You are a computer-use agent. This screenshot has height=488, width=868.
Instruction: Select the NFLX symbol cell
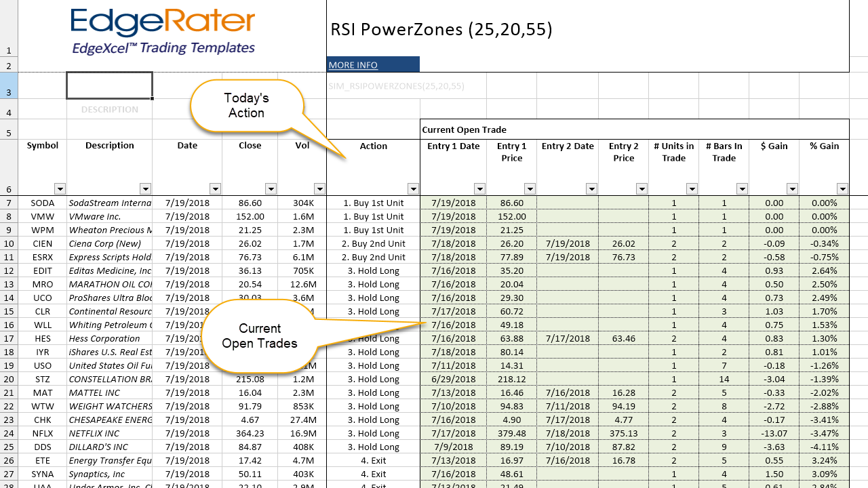tap(43, 433)
